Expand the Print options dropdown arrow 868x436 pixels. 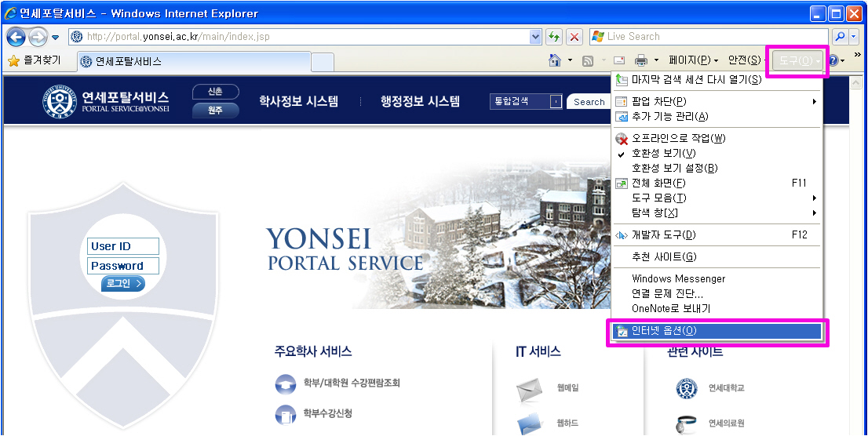tap(657, 60)
